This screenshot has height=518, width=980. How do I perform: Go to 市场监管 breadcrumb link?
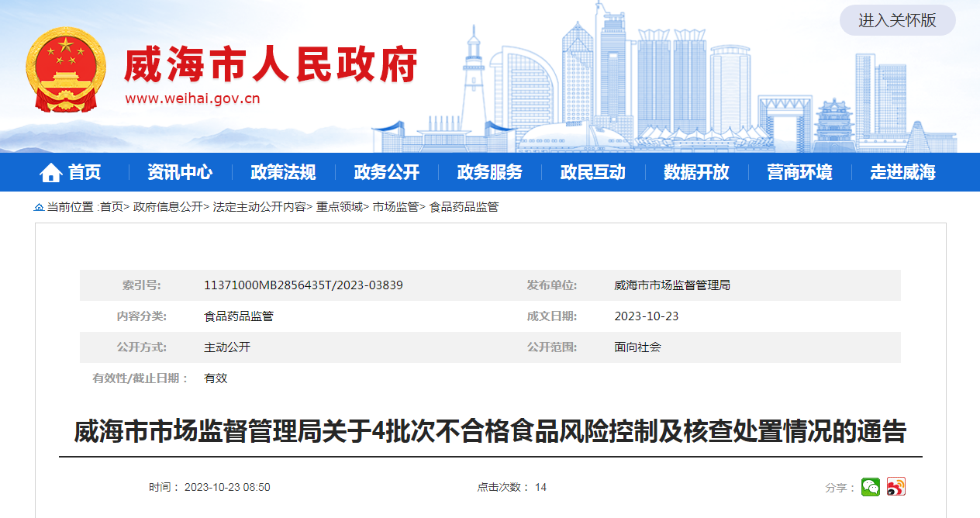click(x=395, y=207)
